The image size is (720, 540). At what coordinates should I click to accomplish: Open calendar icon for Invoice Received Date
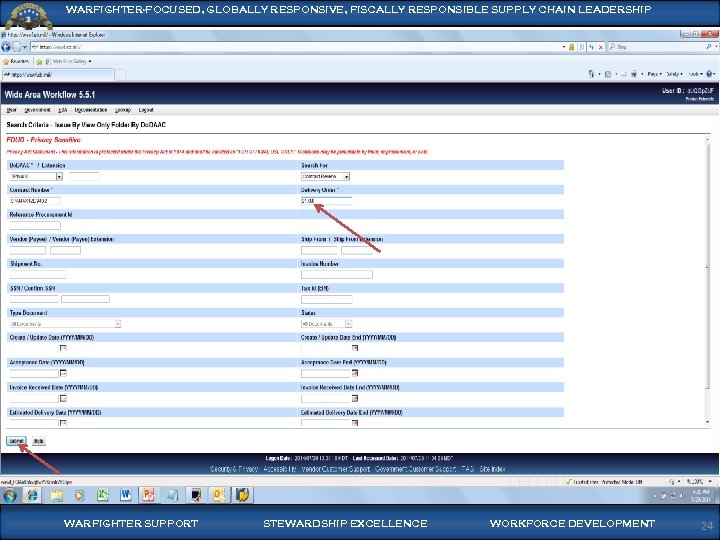63,398
